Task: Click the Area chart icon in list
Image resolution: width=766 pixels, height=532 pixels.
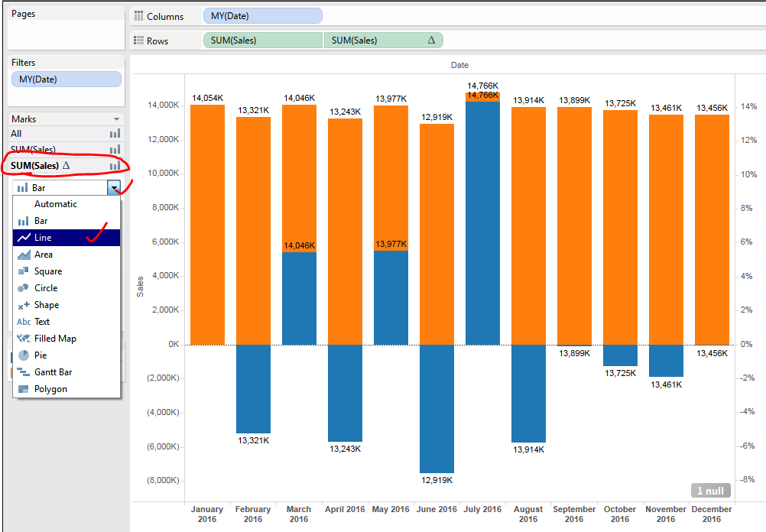Action: pyautogui.click(x=24, y=255)
